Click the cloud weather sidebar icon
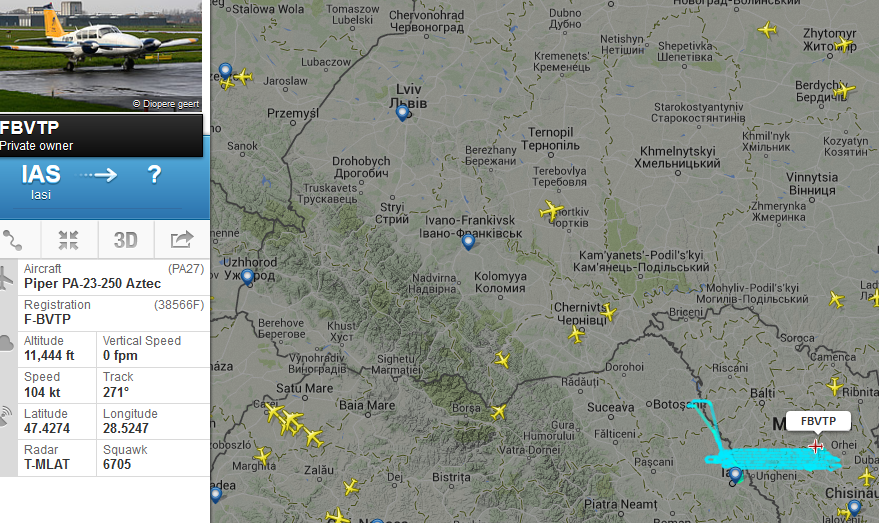 click(x=6, y=343)
